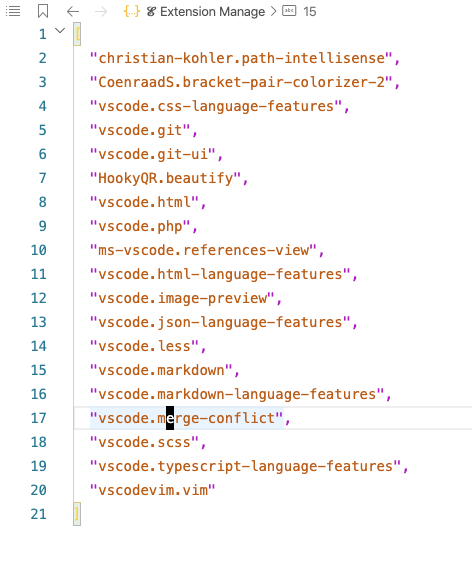Open the outline list icon
Image resolution: width=472 pixels, height=570 pixels.
point(13,11)
